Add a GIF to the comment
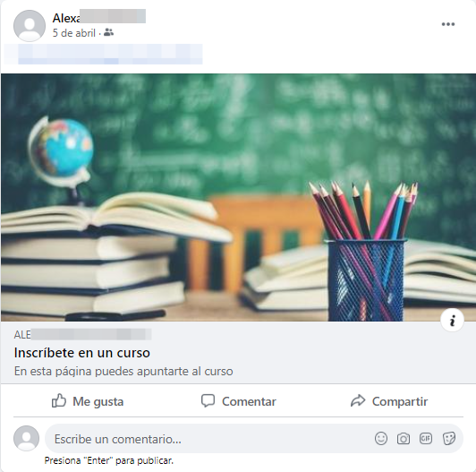This screenshot has width=476, height=472. point(426,438)
